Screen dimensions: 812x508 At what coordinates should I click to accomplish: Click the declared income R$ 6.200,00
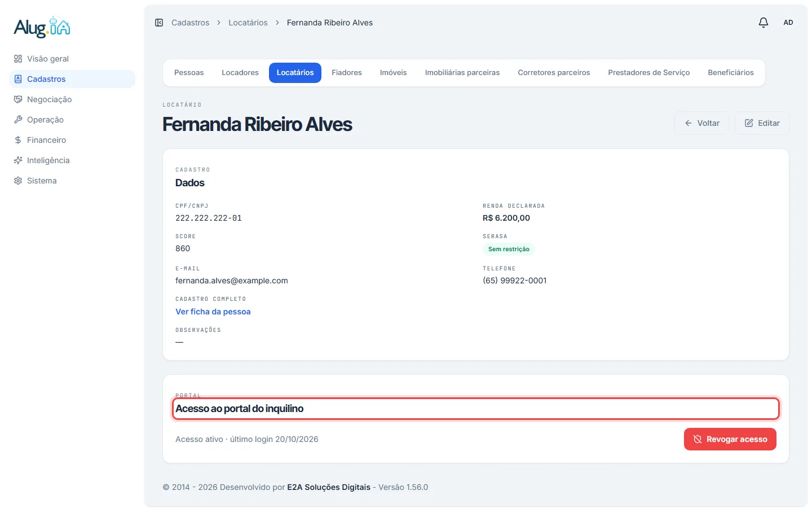(x=506, y=218)
